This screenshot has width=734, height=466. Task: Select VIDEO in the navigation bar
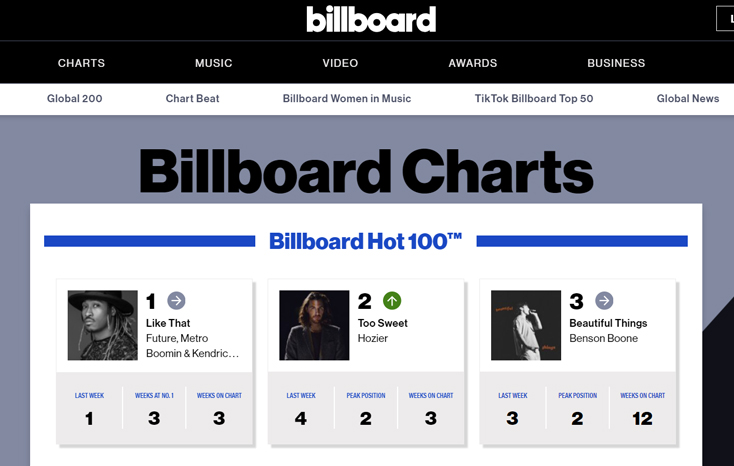coord(340,63)
